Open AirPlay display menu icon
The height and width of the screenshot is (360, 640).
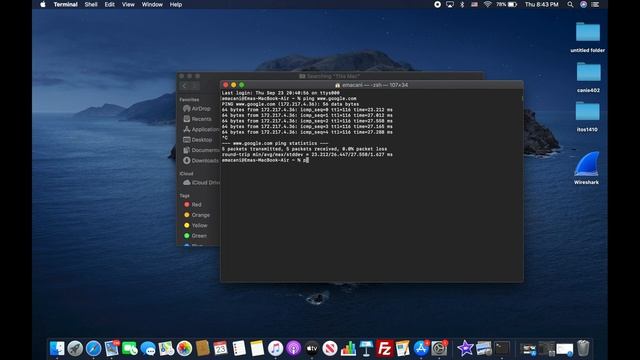450,4
